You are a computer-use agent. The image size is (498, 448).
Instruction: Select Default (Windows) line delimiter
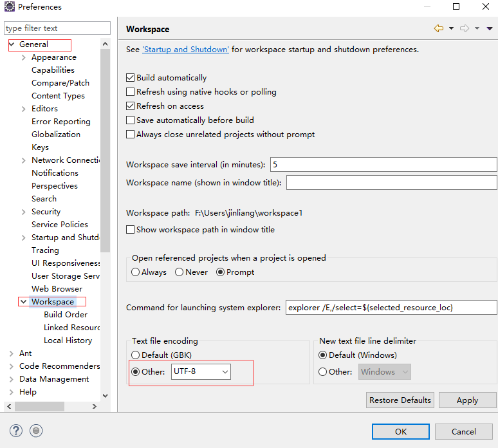point(323,355)
